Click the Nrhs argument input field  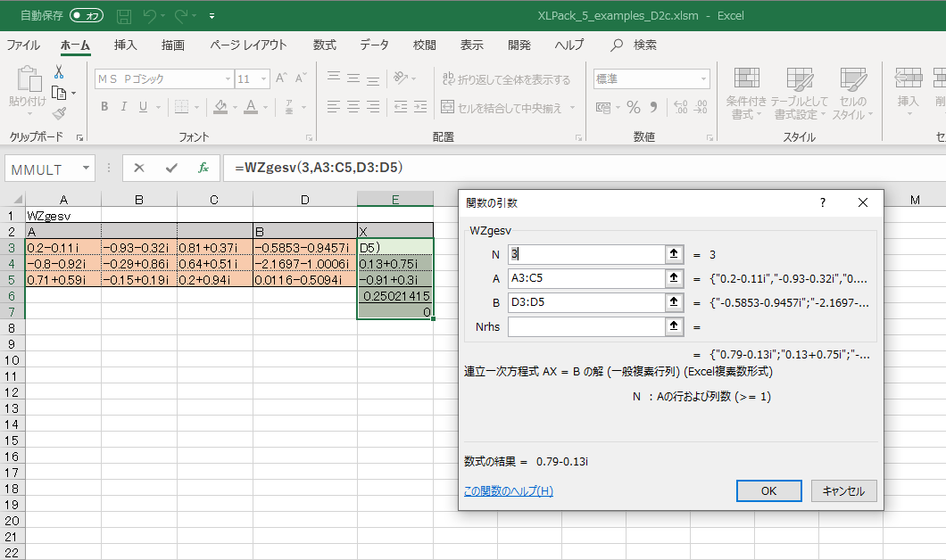(x=586, y=327)
